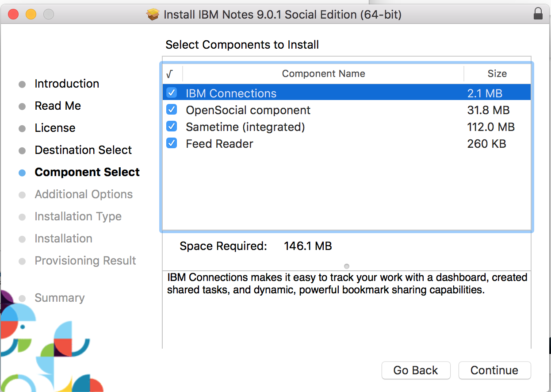The height and width of the screenshot is (392, 551).
Task: Click the split-view divider handle dot
Action: (x=347, y=266)
